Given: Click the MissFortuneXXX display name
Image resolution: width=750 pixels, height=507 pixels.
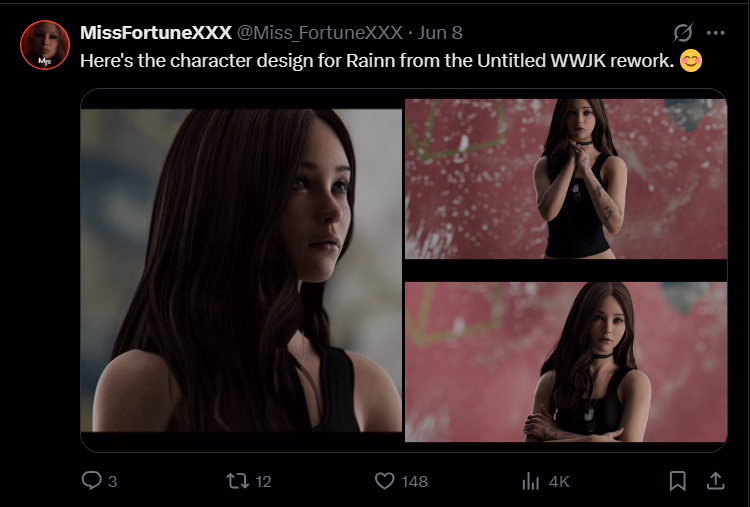Looking at the screenshot, I should [x=155, y=33].
